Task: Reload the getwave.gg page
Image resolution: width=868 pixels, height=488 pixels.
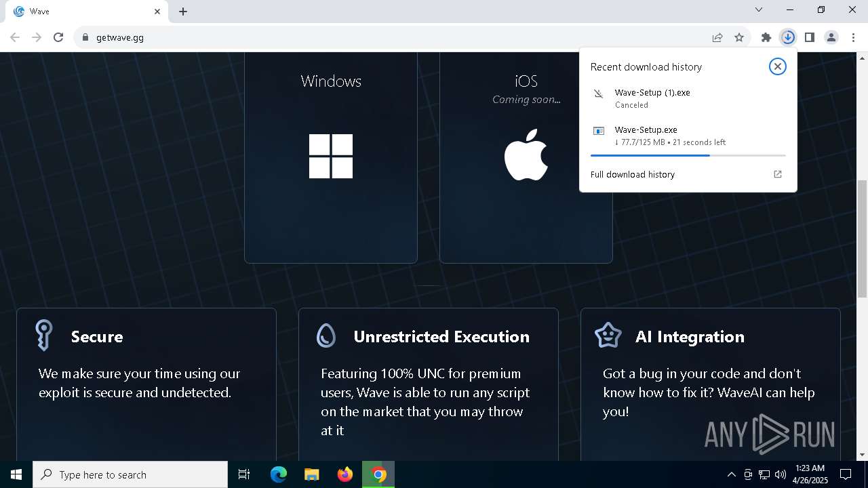Action: 58,37
